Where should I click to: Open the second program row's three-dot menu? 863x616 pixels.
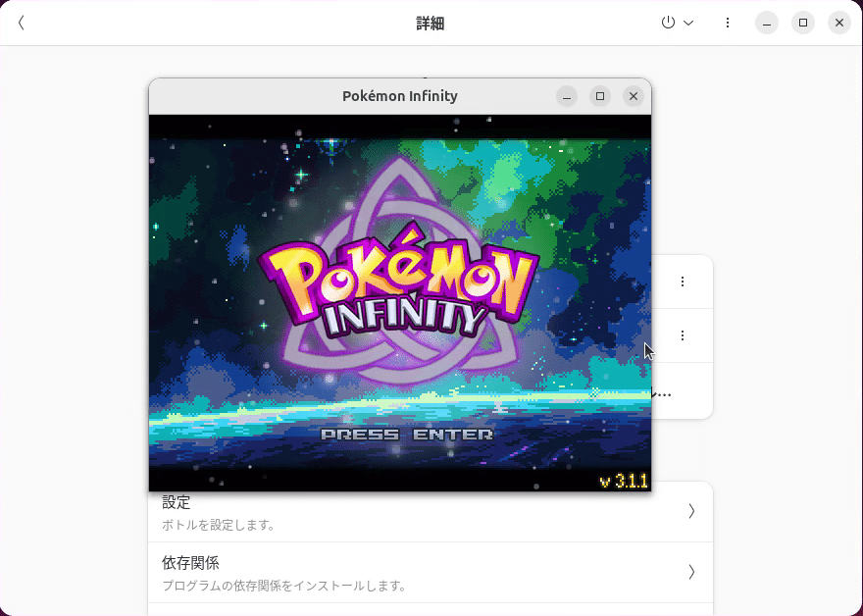click(683, 335)
